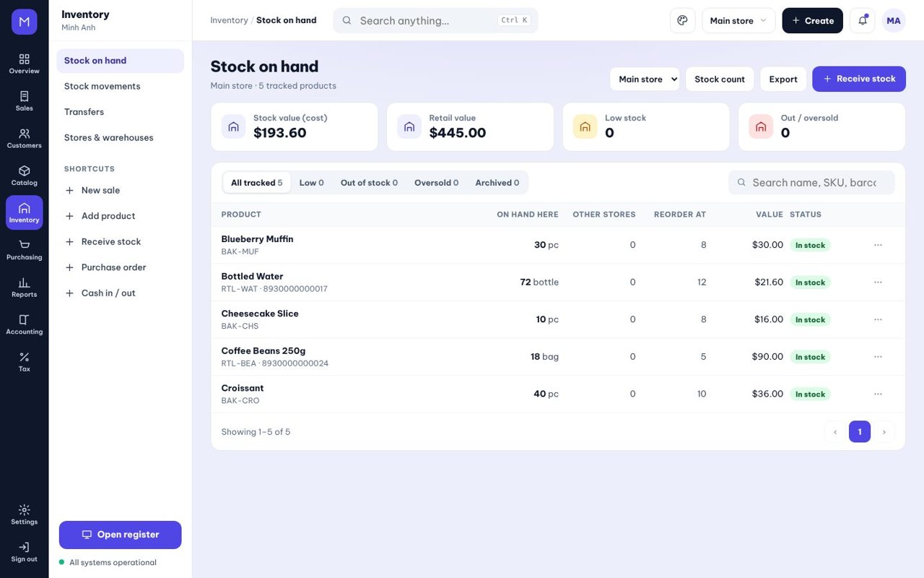Open the Main store dropdown beside Stock count
This screenshot has width=924, height=578.
click(645, 79)
